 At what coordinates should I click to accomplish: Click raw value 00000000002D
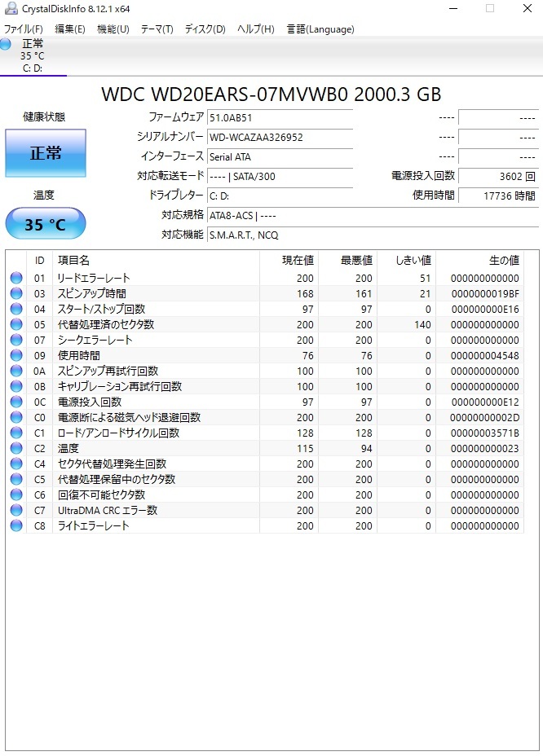click(x=485, y=418)
